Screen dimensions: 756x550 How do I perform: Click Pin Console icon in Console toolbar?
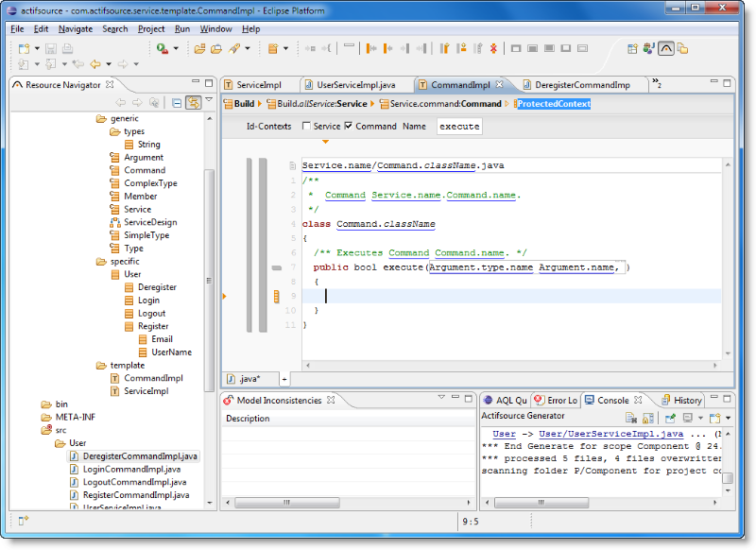[670, 417]
